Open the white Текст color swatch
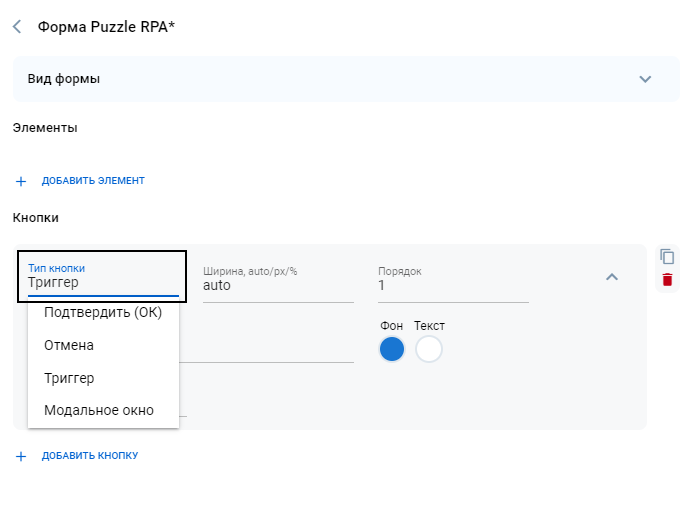Screen dimensions: 690x531 (x=429, y=349)
